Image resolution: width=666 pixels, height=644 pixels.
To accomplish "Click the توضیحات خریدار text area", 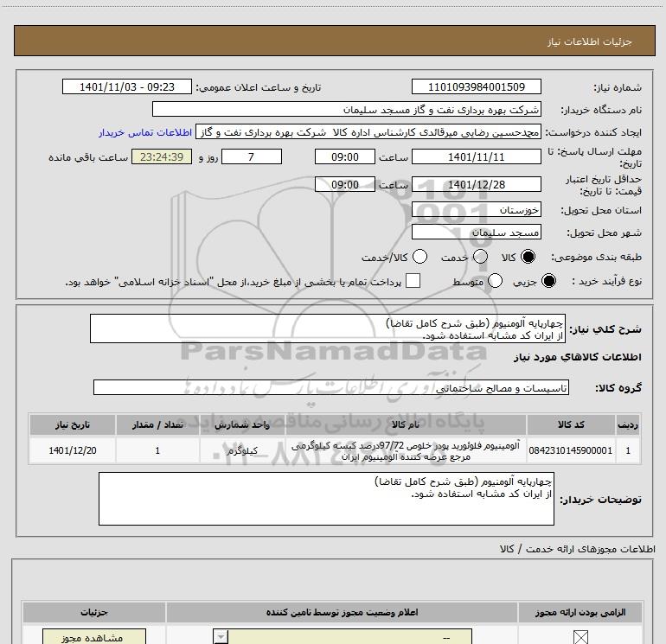I will pos(326,499).
